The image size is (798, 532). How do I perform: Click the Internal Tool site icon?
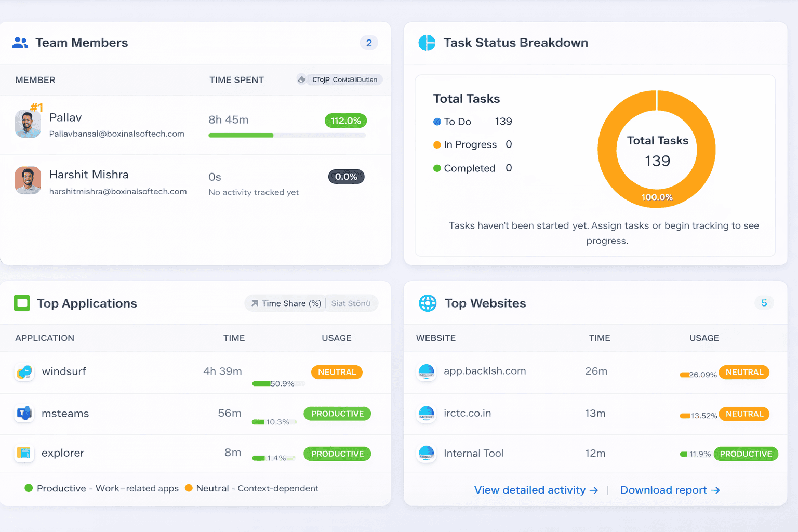coord(427,454)
